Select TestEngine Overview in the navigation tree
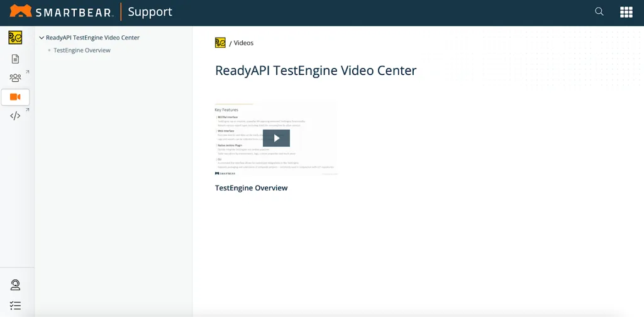This screenshot has height=317, width=644. click(82, 50)
